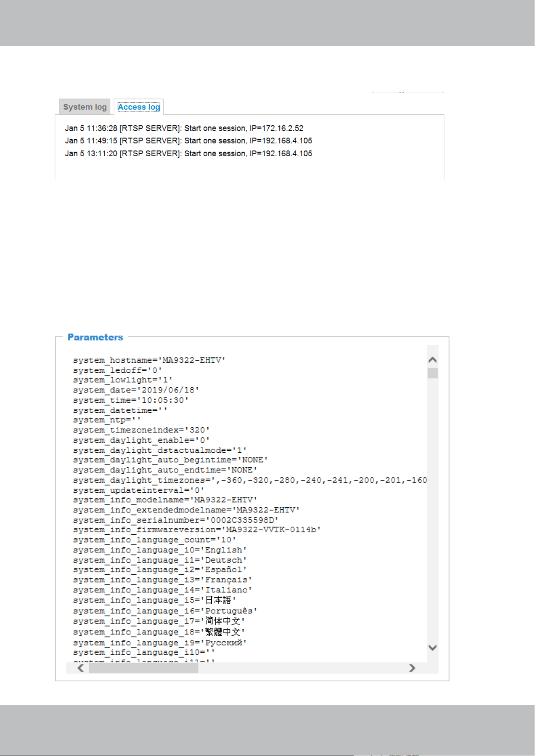Viewport: 535px width, 756px height.
Task: Click the horizontal scroll right arrow
Action: [x=412, y=668]
